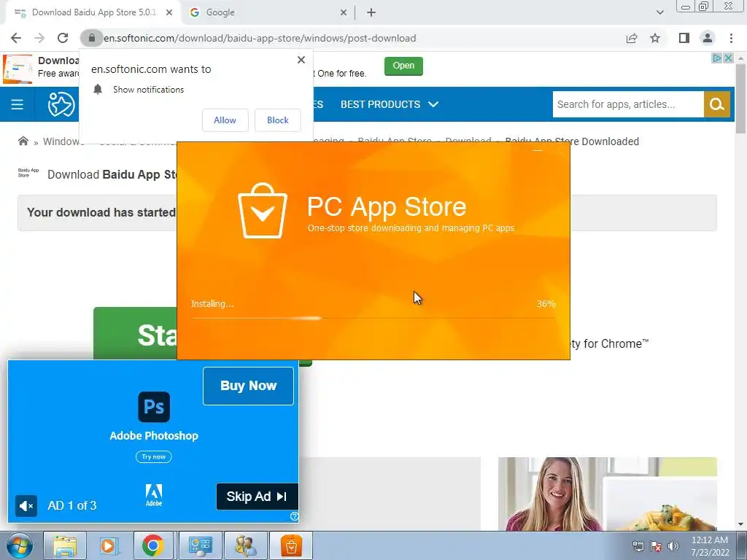This screenshot has width=747, height=560.
Task: Click the Adobe logo in the ad
Action: (x=154, y=495)
